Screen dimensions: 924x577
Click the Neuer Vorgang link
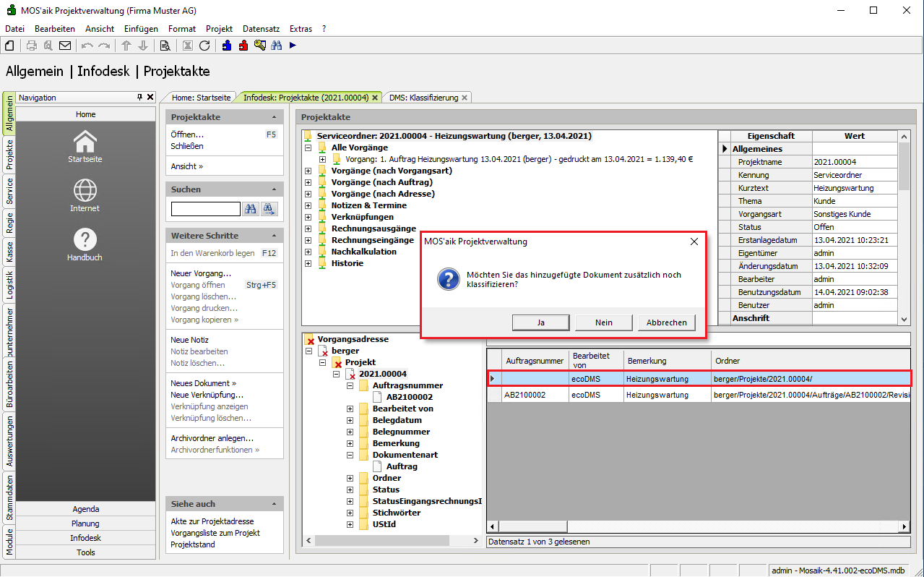(x=201, y=273)
